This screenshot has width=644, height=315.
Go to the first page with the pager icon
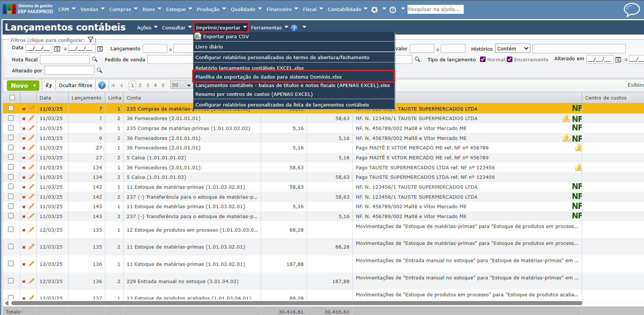(113, 86)
